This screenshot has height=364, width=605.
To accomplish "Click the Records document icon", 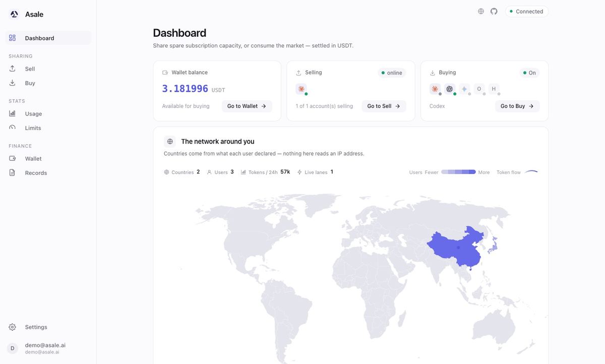I will 13,172.
